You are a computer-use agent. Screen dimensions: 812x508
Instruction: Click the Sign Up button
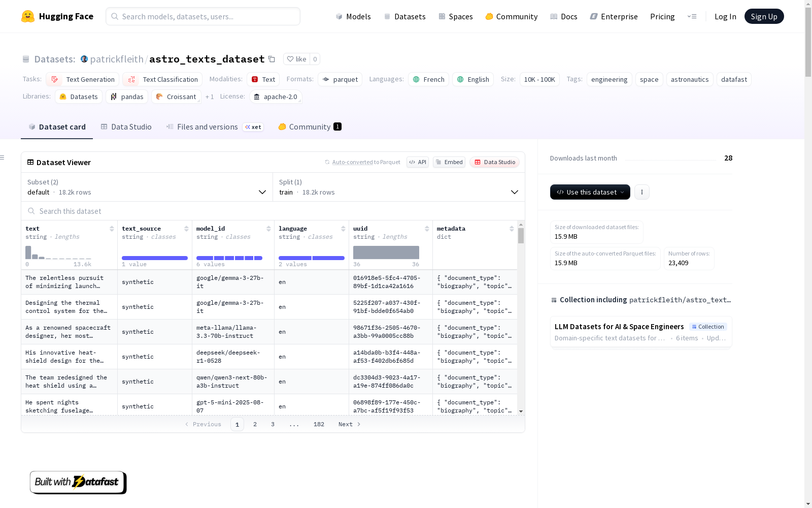764,16
